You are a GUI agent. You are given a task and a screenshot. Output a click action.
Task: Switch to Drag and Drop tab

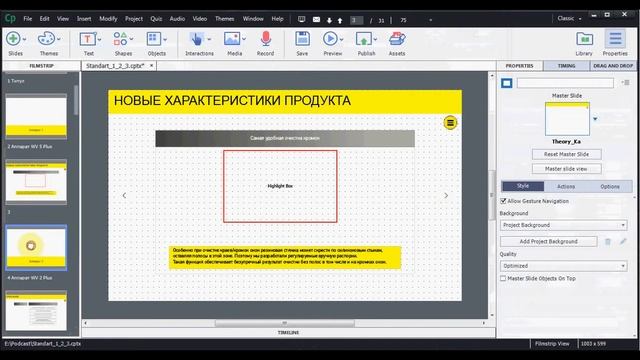click(x=613, y=66)
